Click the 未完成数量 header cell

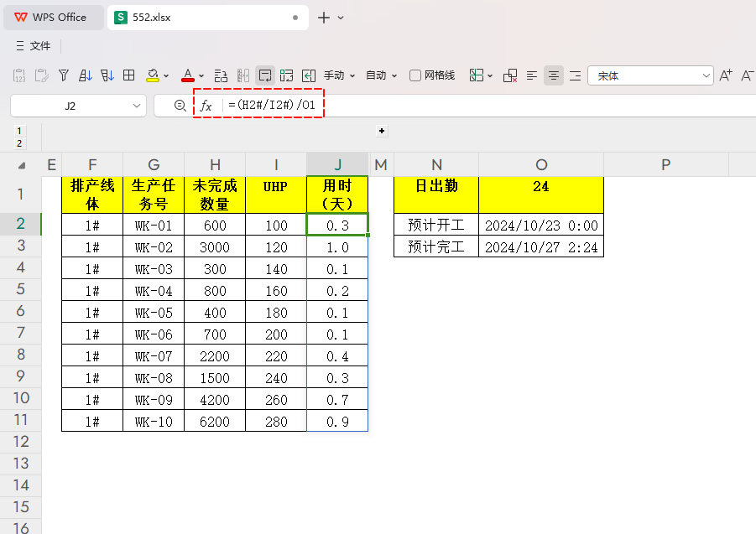click(215, 194)
